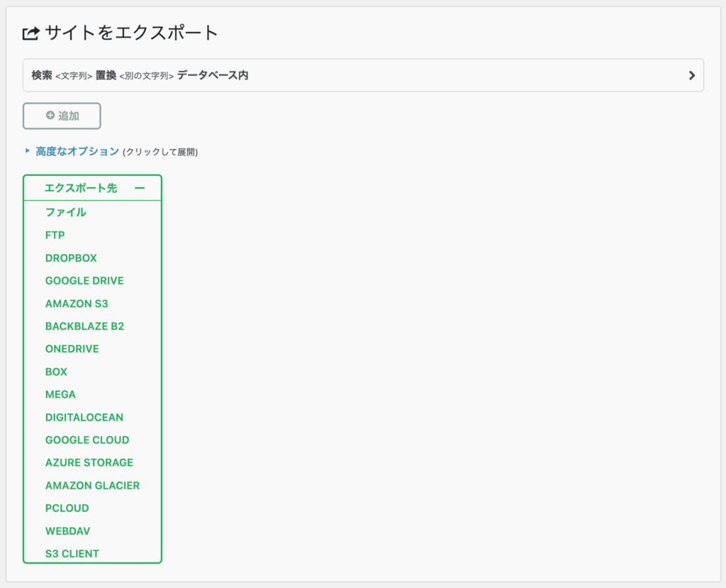Choose MEGA from export destinations
Screen dimensions: 726x588
tap(60, 394)
